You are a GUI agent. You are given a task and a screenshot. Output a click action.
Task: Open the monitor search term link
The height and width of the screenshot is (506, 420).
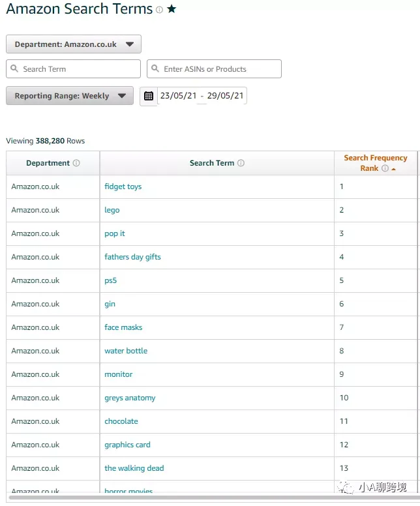point(119,374)
